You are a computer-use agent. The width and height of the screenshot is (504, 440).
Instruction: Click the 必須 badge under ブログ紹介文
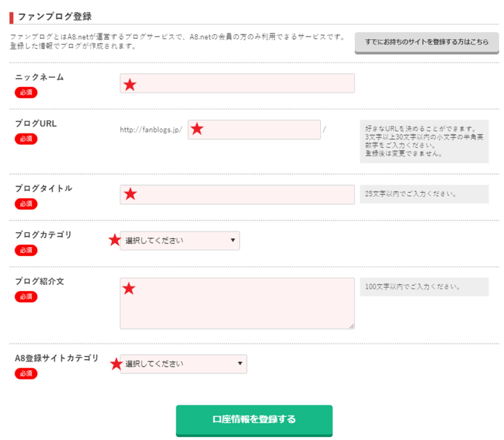pyautogui.click(x=26, y=296)
